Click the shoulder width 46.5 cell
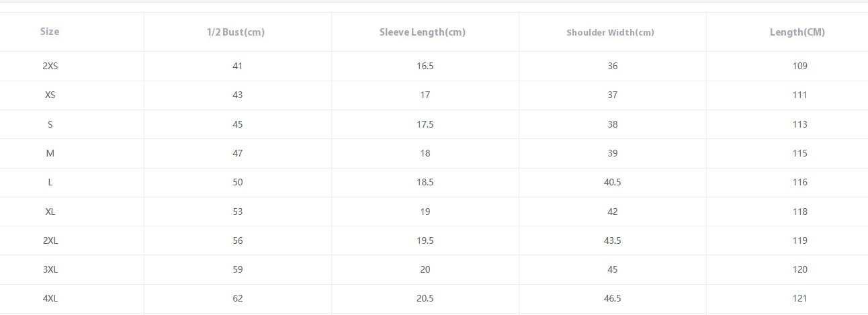The image size is (868, 315). 612,298
